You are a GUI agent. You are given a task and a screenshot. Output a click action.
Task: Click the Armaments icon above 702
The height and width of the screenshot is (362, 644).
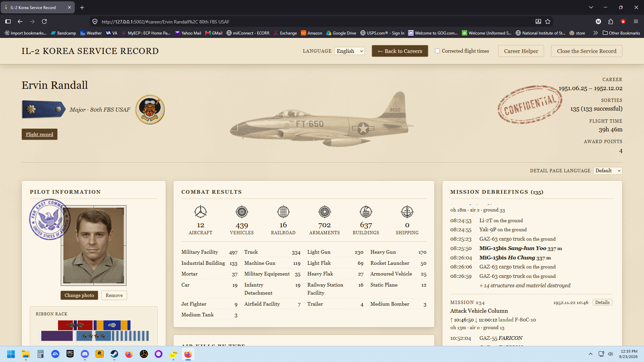pyautogui.click(x=324, y=212)
